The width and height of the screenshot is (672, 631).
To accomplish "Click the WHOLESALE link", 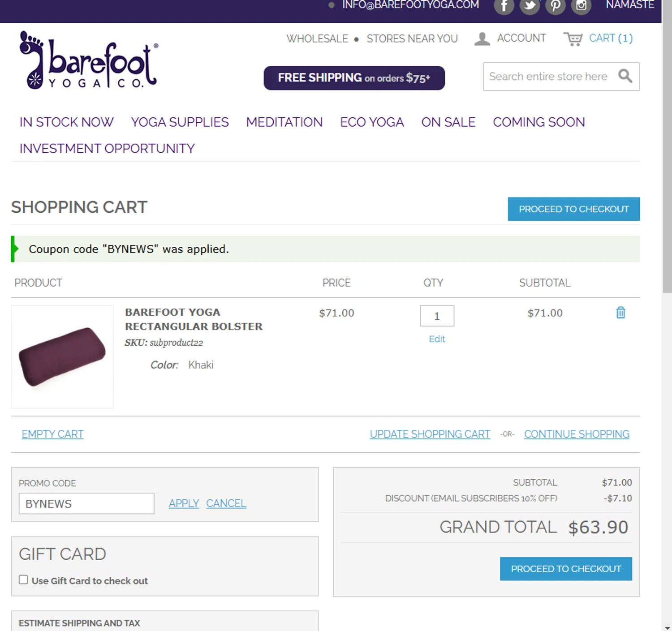I will pos(317,39).
